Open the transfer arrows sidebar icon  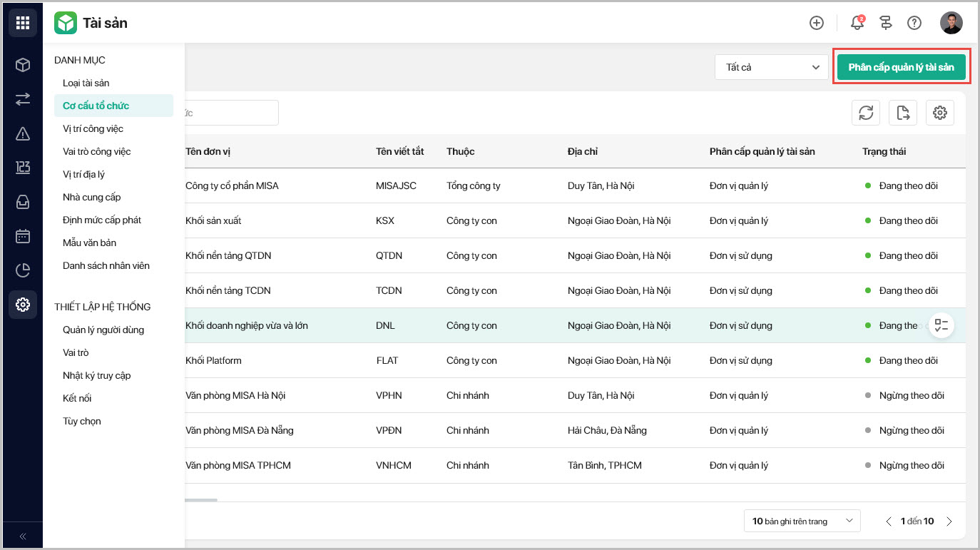pos(23,99)
